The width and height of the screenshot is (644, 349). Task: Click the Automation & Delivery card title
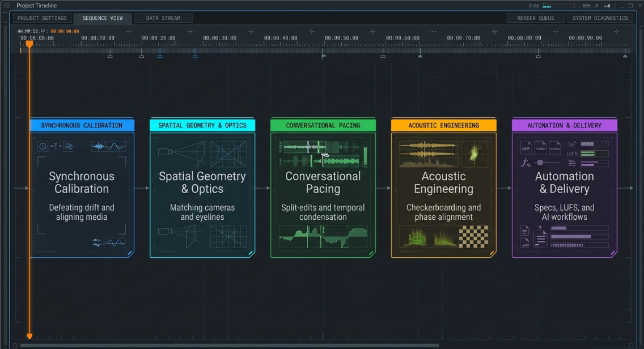click(x=564, y=182)
